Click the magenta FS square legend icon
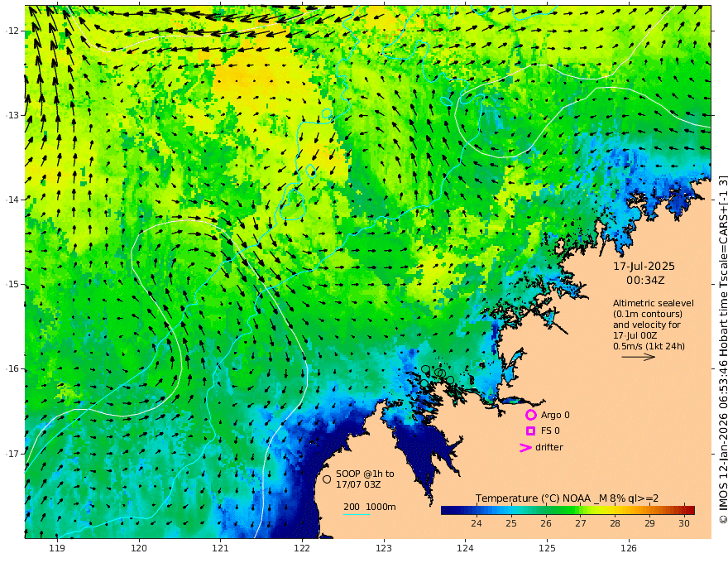 [530, 431]
